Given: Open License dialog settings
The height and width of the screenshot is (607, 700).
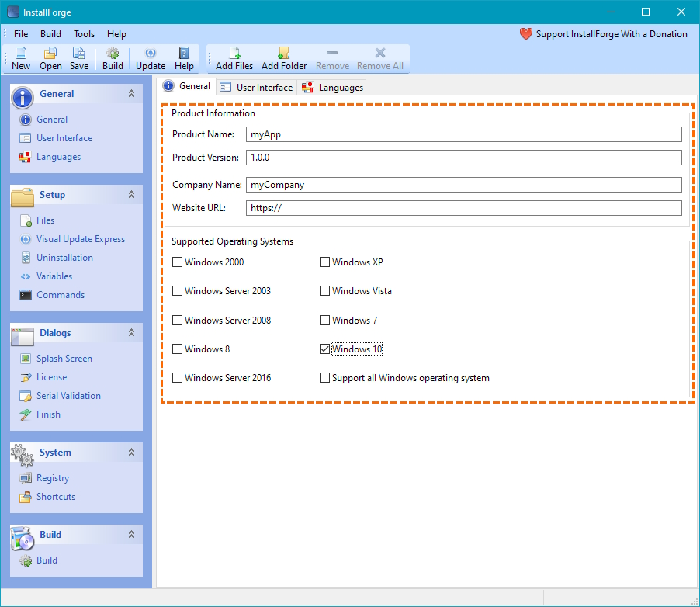Looking at the screenshot, I should coord(43,377).
